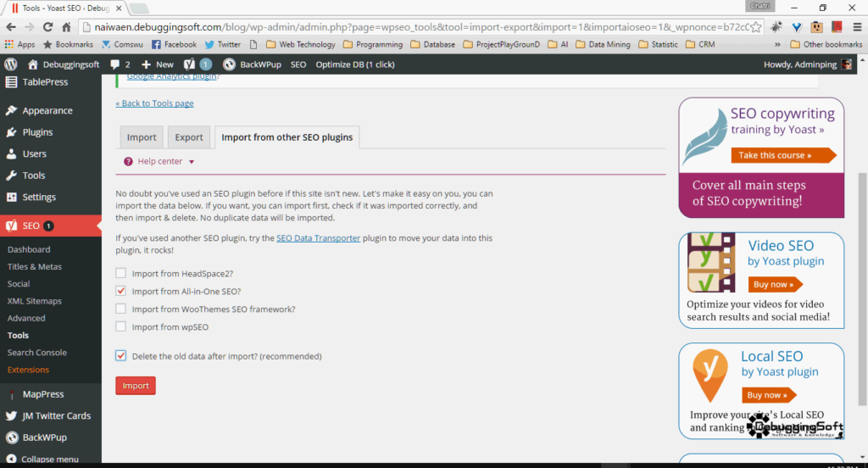Click Optimize DB (1 click) in admin bar
868x468 pixels.
355,64
